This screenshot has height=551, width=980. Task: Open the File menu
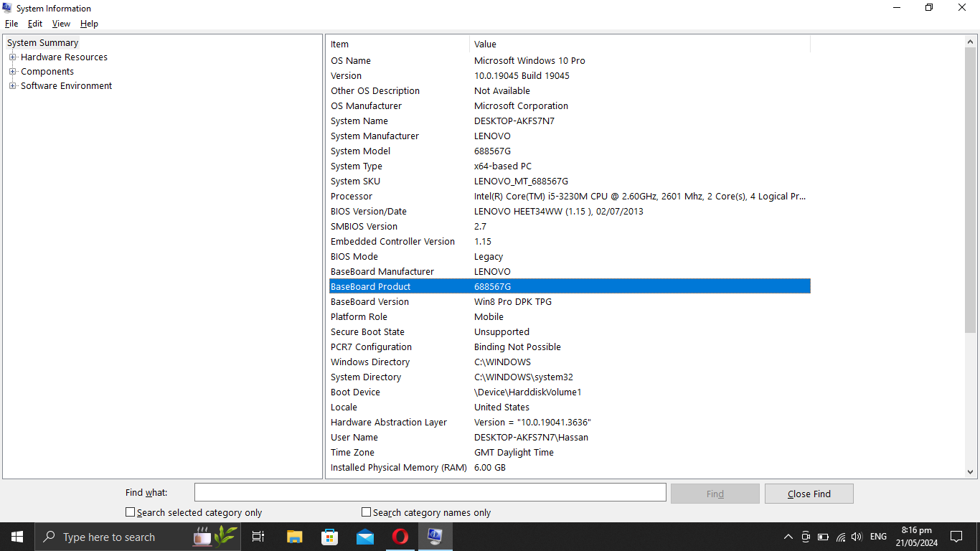coord(11,24)
